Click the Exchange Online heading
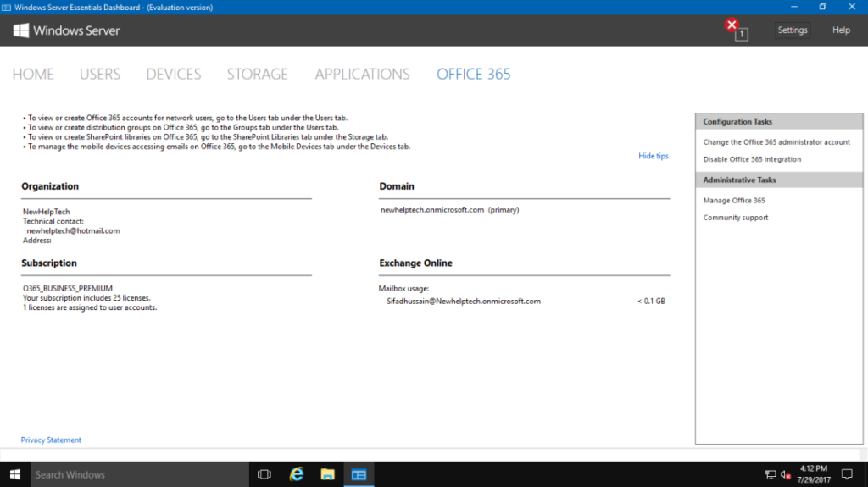The image size is (868, 487). pos(415,263)
